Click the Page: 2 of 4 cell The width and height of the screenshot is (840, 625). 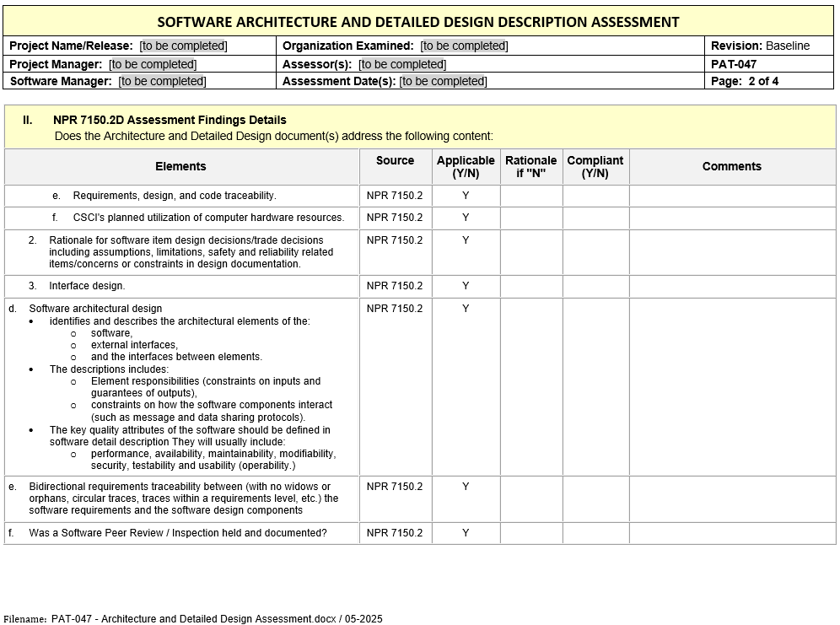click(745, 81)
